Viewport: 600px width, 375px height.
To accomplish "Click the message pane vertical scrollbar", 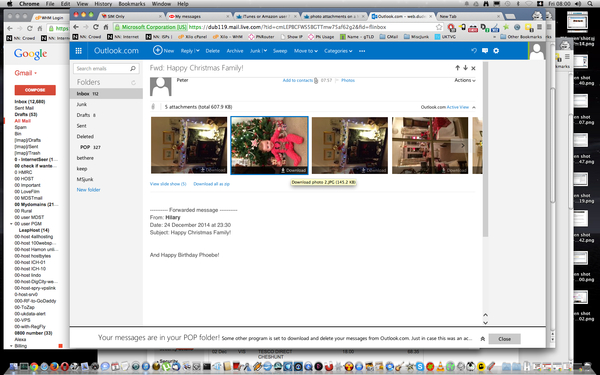I will coord(485,149).
